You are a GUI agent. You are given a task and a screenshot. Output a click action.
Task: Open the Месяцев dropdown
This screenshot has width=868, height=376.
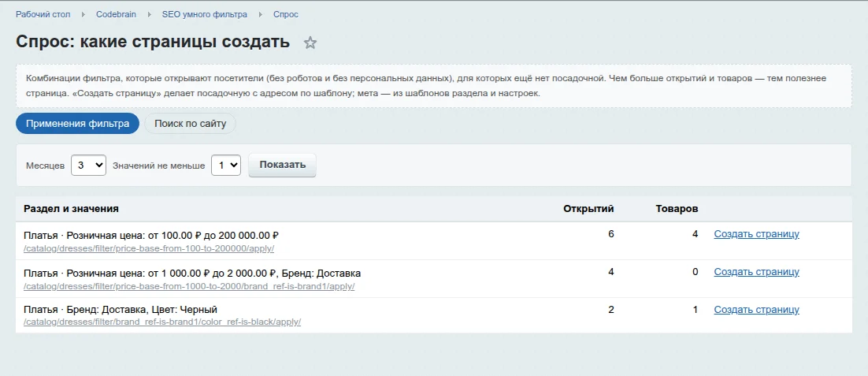pos(88,165)
